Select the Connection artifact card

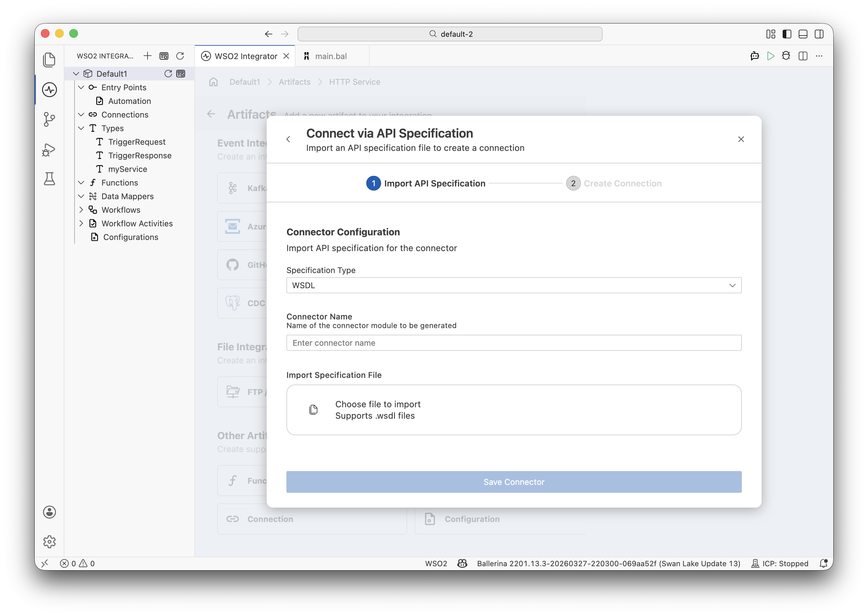click(312, 519)
